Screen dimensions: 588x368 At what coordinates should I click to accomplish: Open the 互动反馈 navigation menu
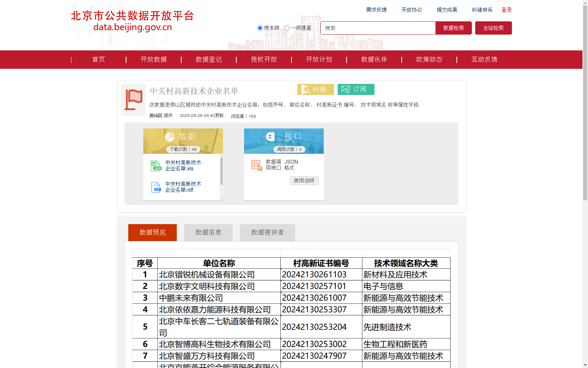[x=484, y=60]
